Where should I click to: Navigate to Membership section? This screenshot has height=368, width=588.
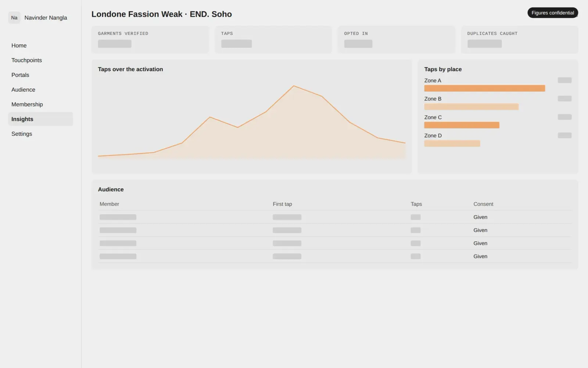click(x=40, y=105)
